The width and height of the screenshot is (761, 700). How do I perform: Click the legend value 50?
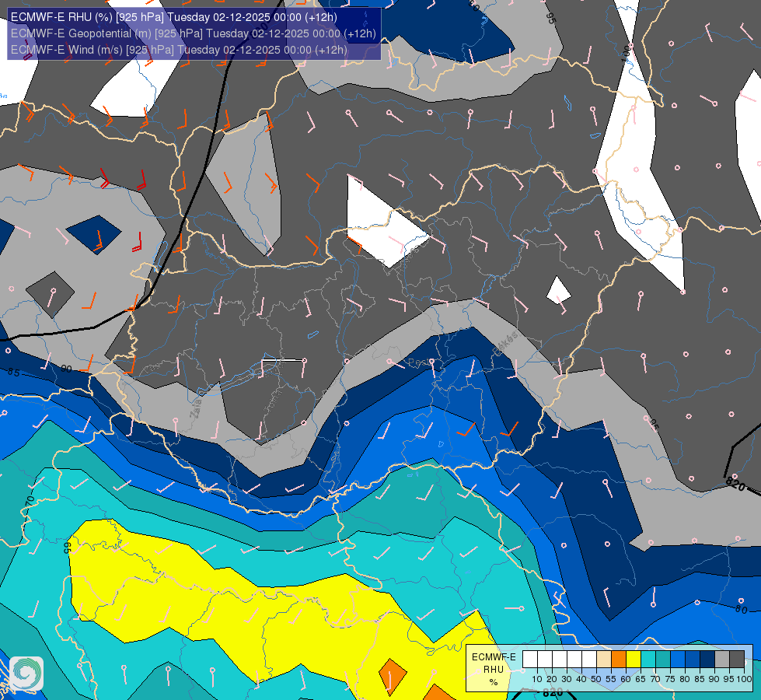pyautogui.click(x=596, y=679)
